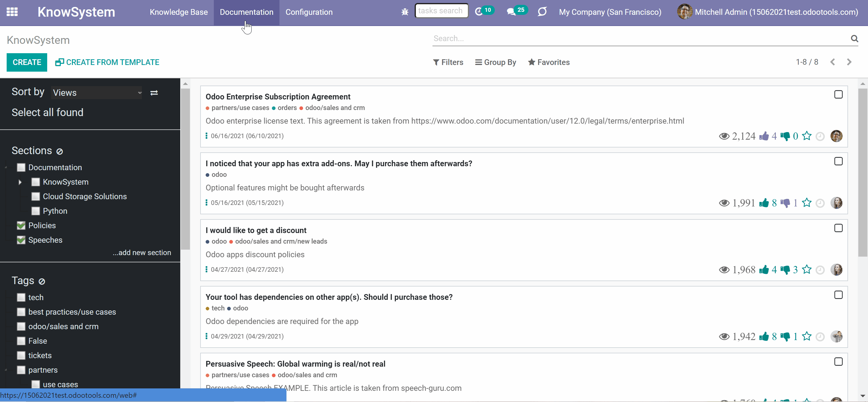Like the dependencies on other apps article
Viewport: 868px width, 402px height.
(764, 336)
